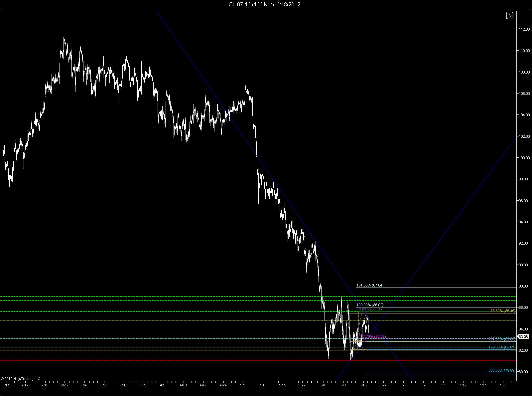Select the 100.00% (86.02) Fibonacci label
Image resolution: width=532 pixels, height=396 pixels.
[x=370, y=305]
